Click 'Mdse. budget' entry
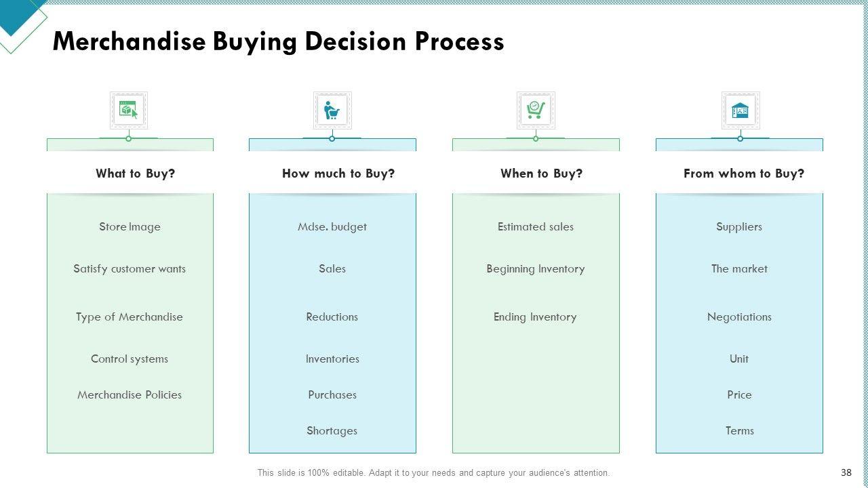The height and width of the screenshot is (488, 868). tap(332, 227)
